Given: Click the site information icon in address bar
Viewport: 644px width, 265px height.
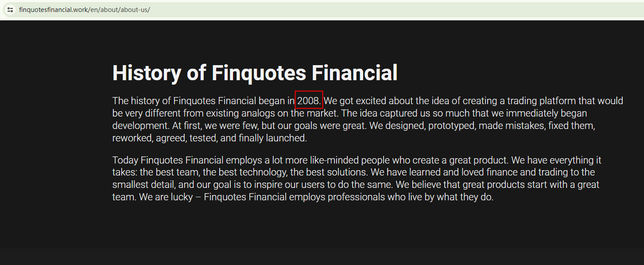Looking at the screenshot, I should [x=10, y=10].
